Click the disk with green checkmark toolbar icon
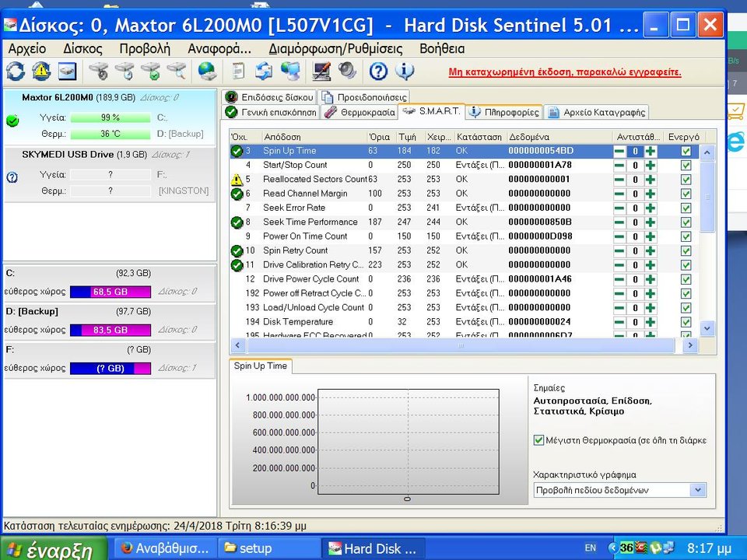This screenshot has height=560, width=747. click(x=150, y=72)
